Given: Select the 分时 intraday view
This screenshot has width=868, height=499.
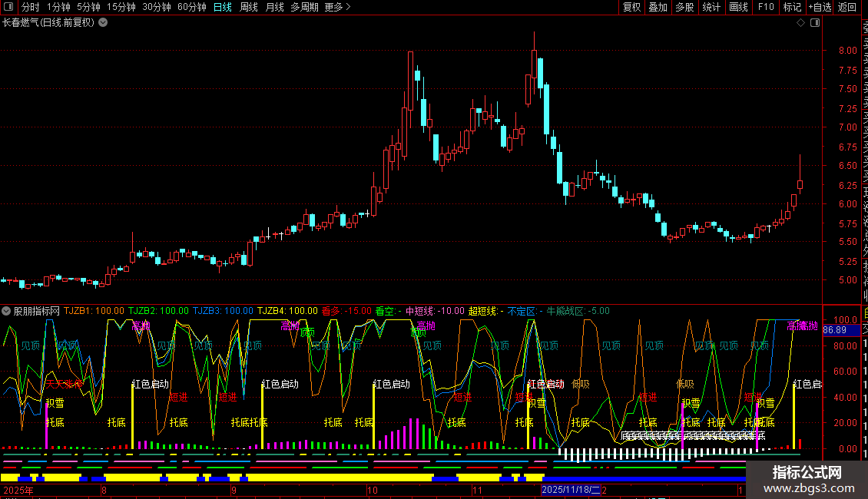Looking at the screenshot, I should coord(31,7).
